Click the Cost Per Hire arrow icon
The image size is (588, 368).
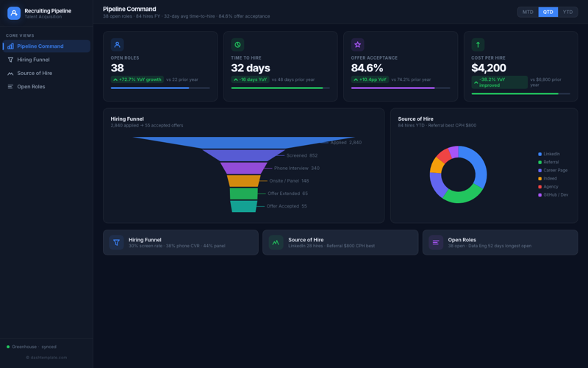478,45
